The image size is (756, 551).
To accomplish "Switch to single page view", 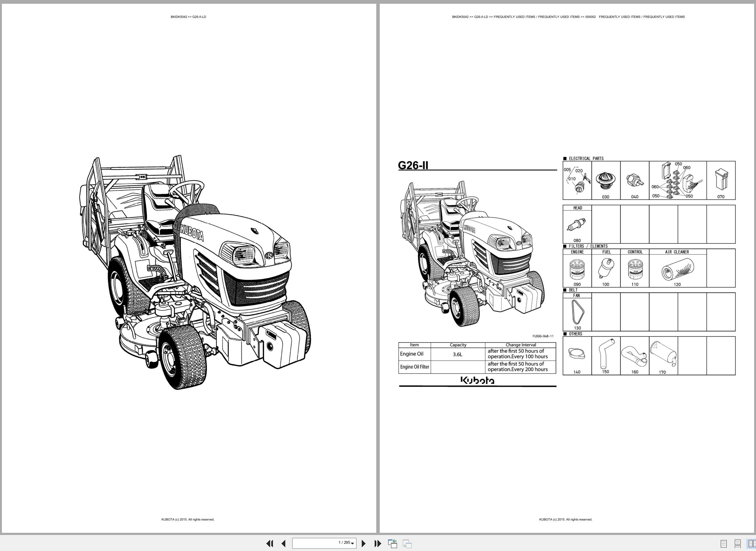I will (724, 544).
